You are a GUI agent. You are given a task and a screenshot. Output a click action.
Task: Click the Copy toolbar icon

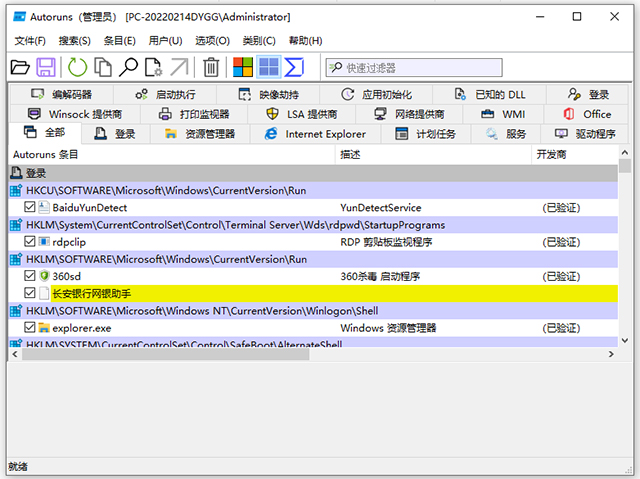103,67
